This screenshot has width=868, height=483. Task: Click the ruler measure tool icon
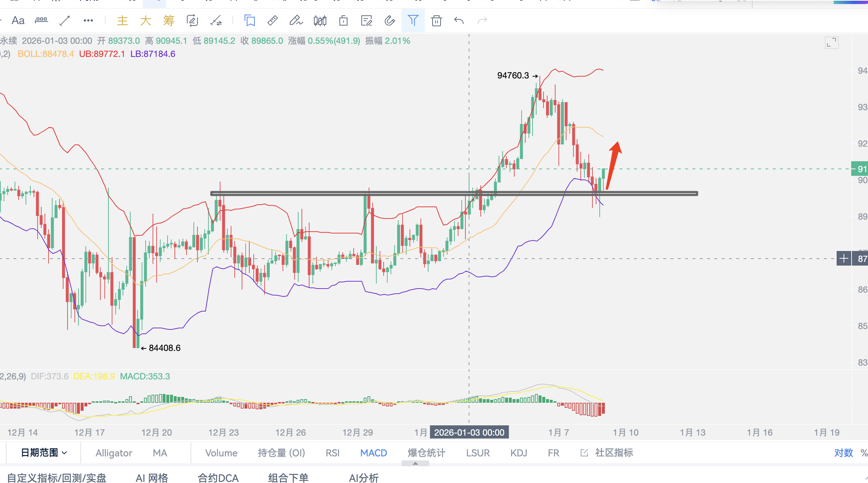[272, 20]
